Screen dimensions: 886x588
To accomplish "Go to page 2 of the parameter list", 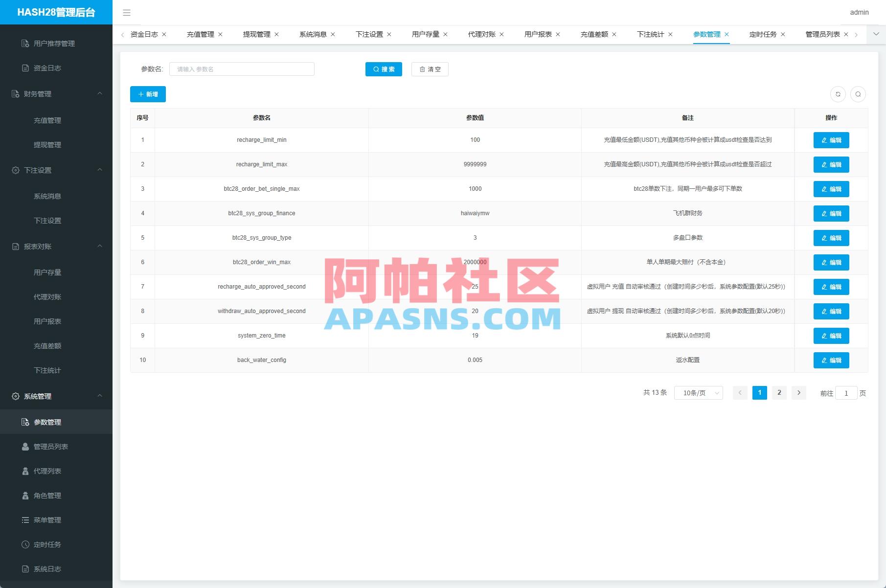I will click(x=779, y=392).
